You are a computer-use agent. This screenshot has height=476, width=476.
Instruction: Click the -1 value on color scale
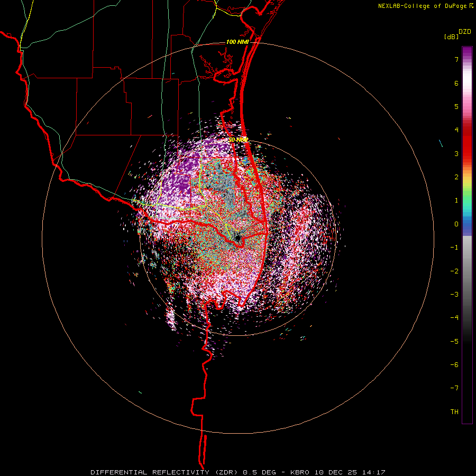[x=454, y=248]
